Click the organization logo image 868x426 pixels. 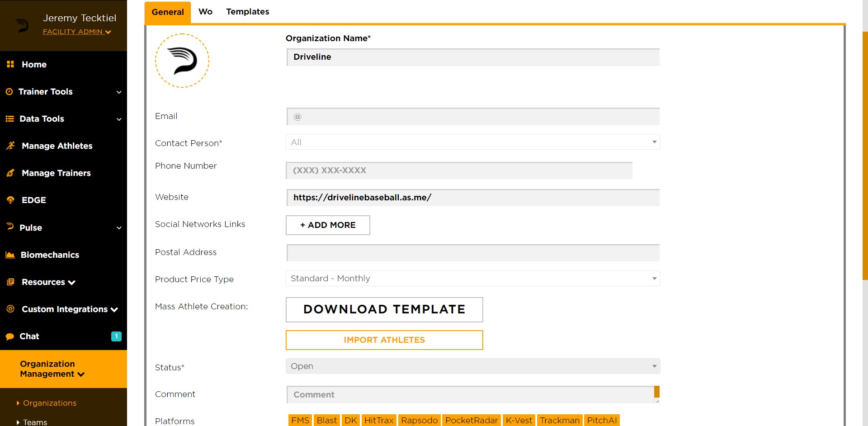click(182, 61)
